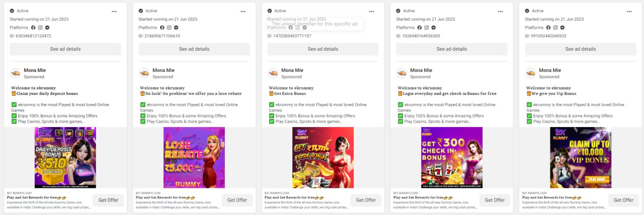Click the Instagram platform icon in the lose rebate ad
This screenshot has height=215, width=644.
click(169, 28)
